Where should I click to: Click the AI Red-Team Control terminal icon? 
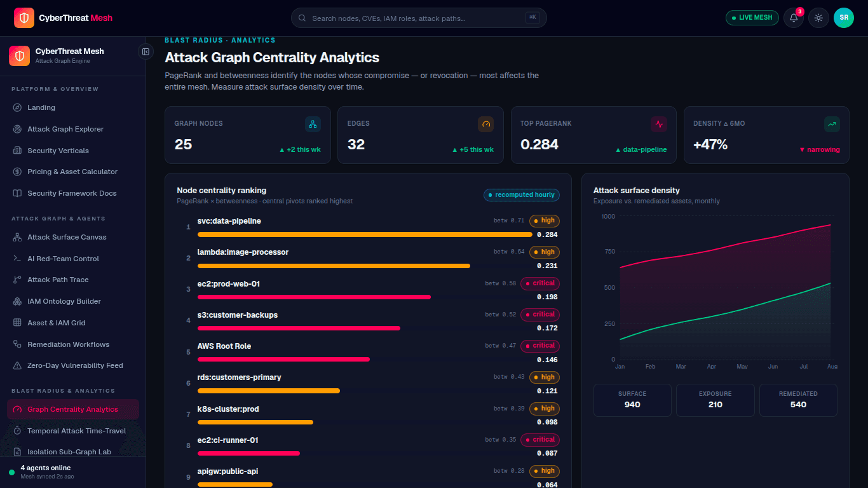17,259
